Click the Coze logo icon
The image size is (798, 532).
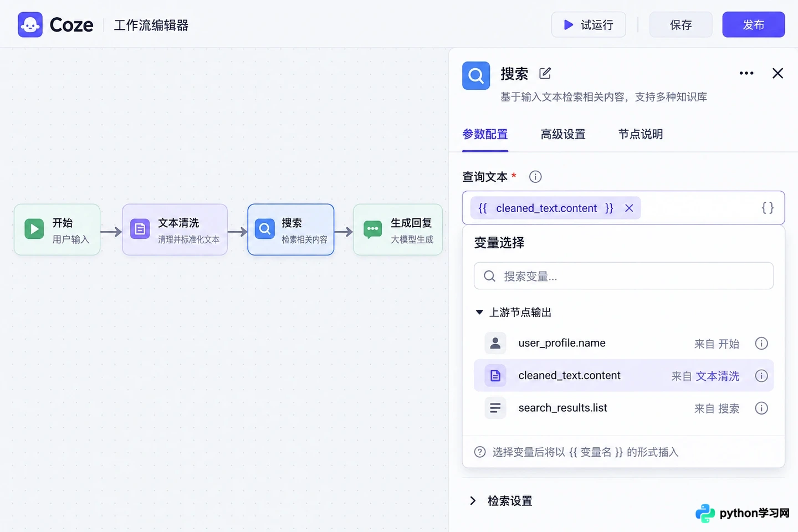[30, 25]
